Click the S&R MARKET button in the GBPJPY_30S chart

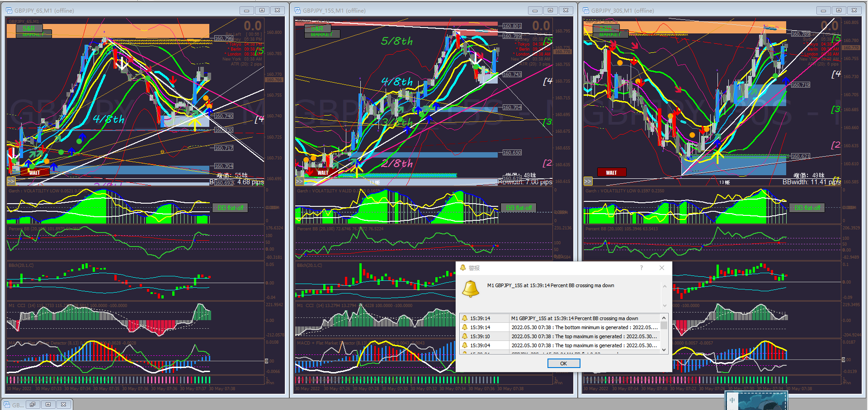611,31
